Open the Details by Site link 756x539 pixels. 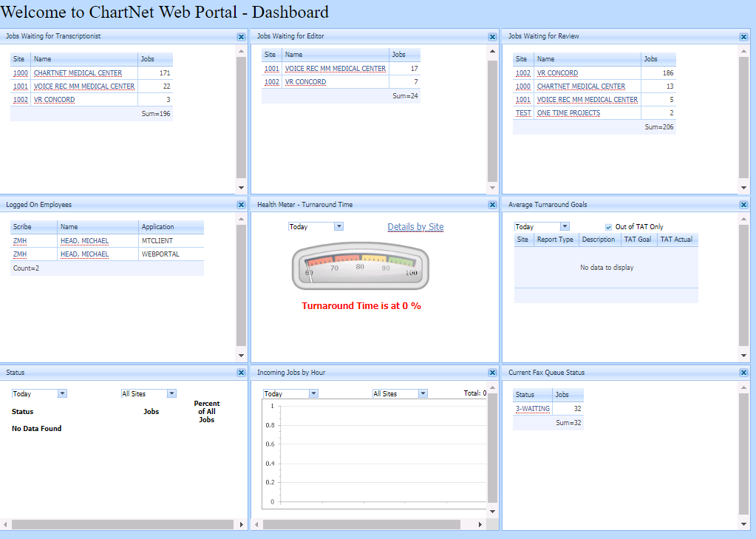(415, 227)
